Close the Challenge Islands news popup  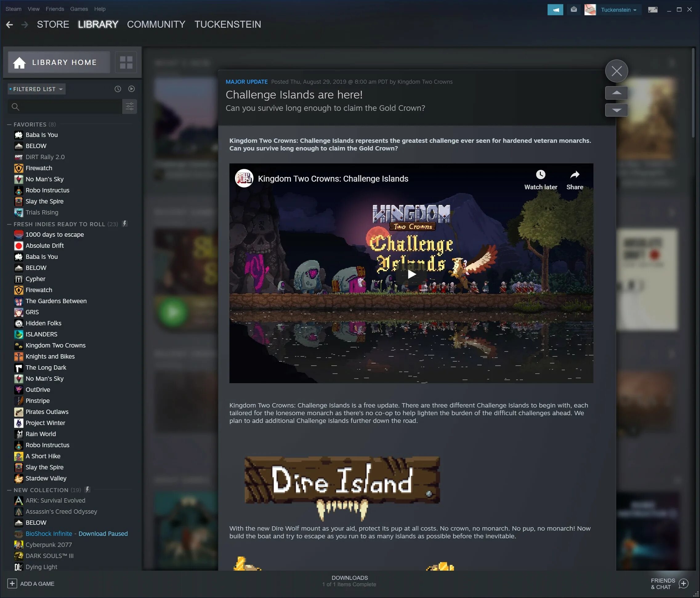[616, 71]
